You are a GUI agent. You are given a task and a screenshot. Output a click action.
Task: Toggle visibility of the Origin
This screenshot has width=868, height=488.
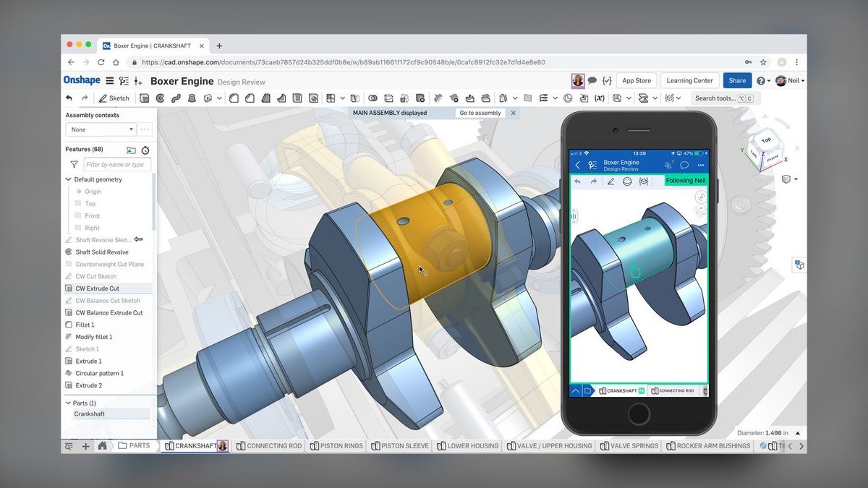tap(79, 192)
